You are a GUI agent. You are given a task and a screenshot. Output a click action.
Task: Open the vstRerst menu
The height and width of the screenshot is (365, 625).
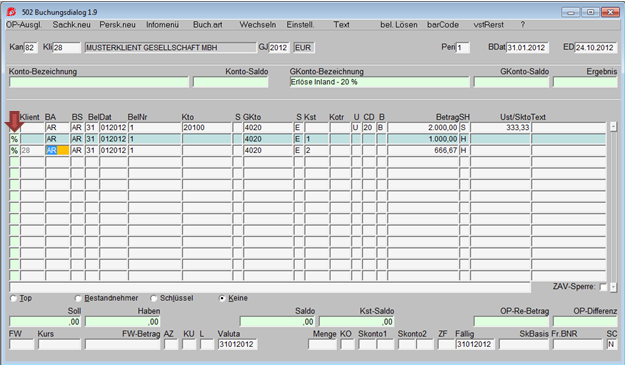[x=489, y=25]
